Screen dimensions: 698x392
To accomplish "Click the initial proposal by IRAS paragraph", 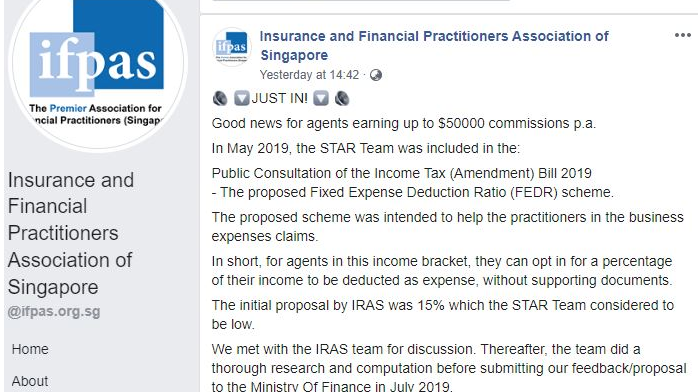I will 443,315.
